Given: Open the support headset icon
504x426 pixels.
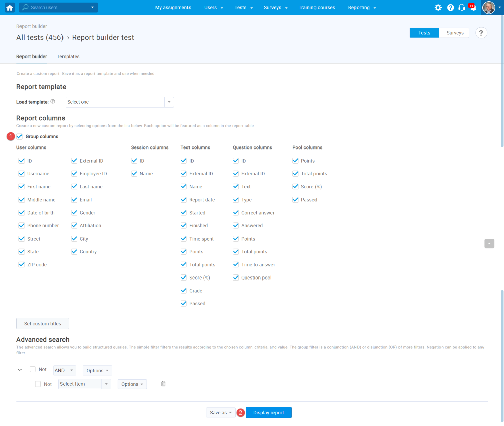Looking at the screenshot, I should tap(461, 7).
